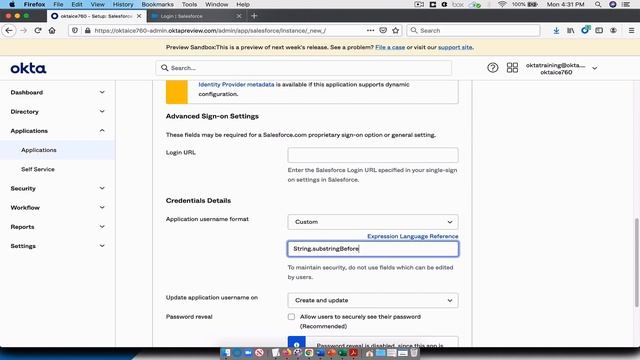The height and width of the screenshot is (360, 640).
Task: Click the custom expression String.substringBefore field
Action: pyautogui.click(x=373, y=249)
